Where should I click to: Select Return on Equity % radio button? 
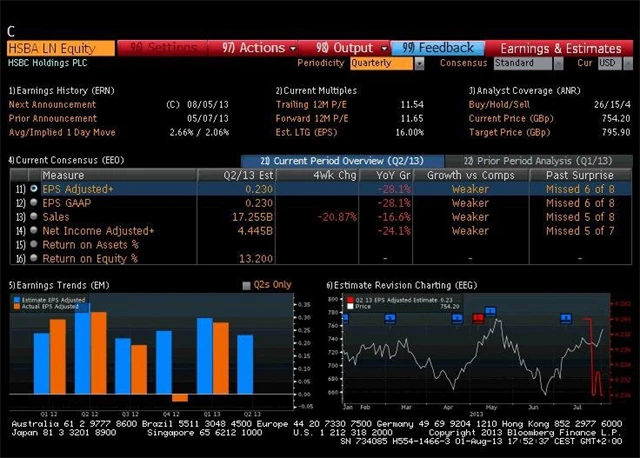pyautogui.click(x=34, y=258)
